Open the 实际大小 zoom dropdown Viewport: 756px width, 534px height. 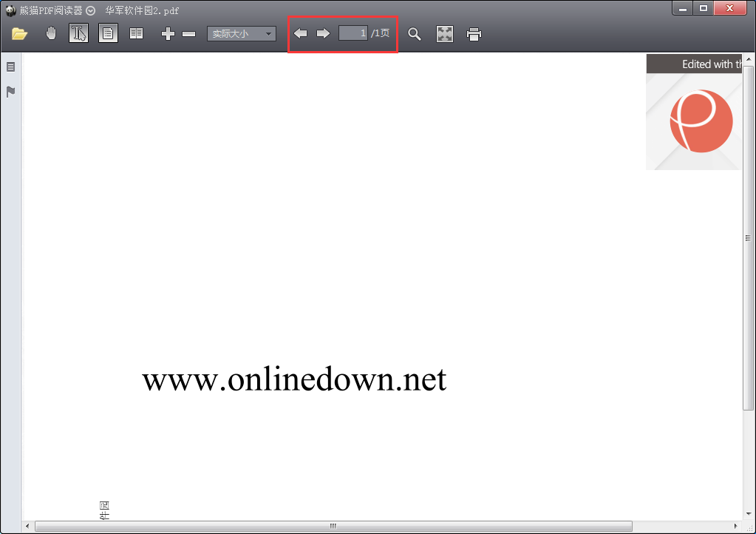(242, 34)
